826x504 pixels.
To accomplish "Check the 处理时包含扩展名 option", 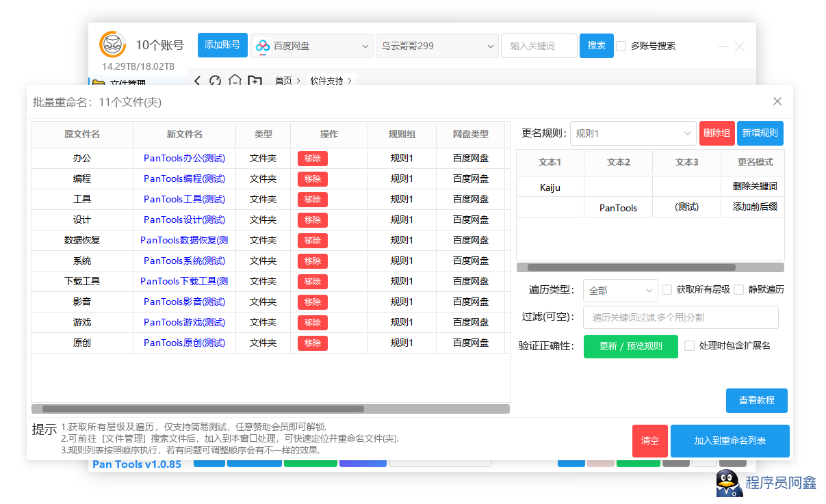I will [689, 346].
